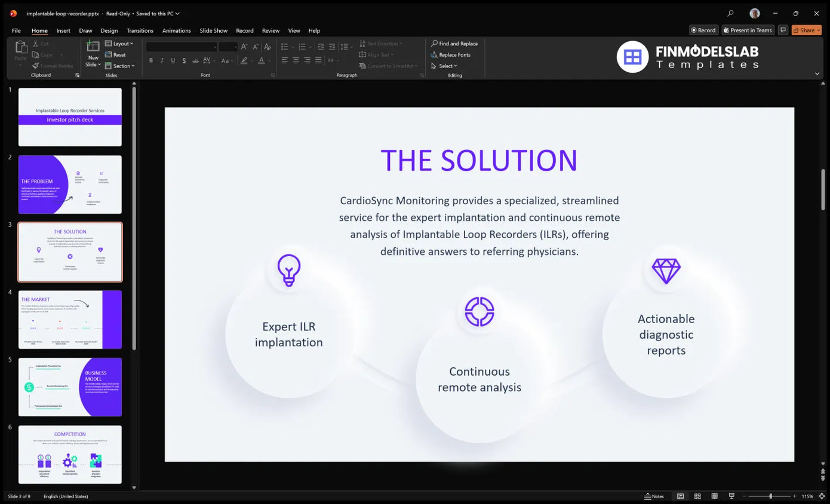
Task: Select slide 1 thumbnail Investor pitch deck
Action: pyautogui.click(x=70, y=117)
